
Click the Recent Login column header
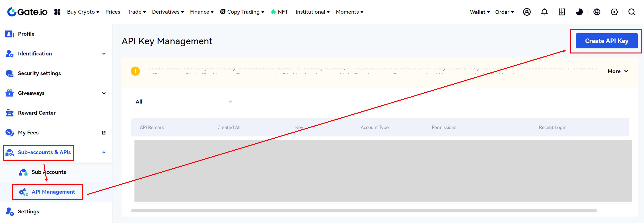tap(553, 127)
